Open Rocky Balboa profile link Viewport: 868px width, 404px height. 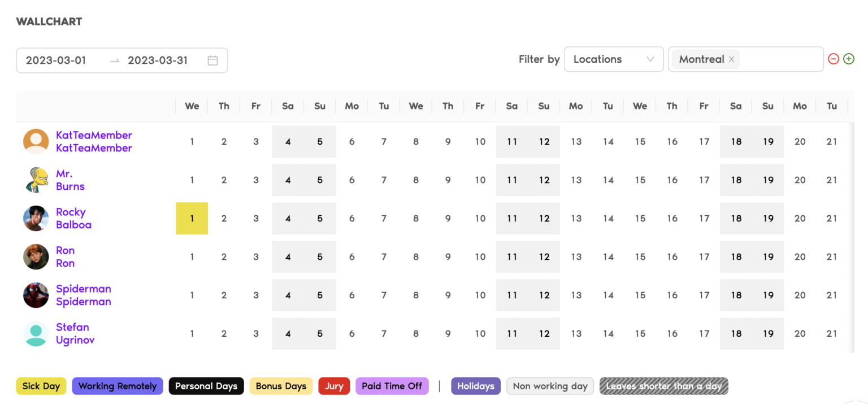coord(73,218)
